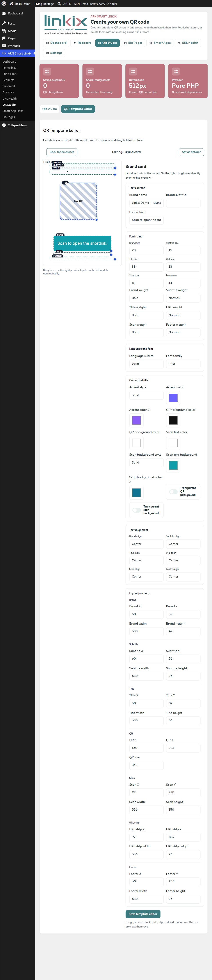
Task: Pick the QR foreground color swatch
Action: tap(173, 420)
